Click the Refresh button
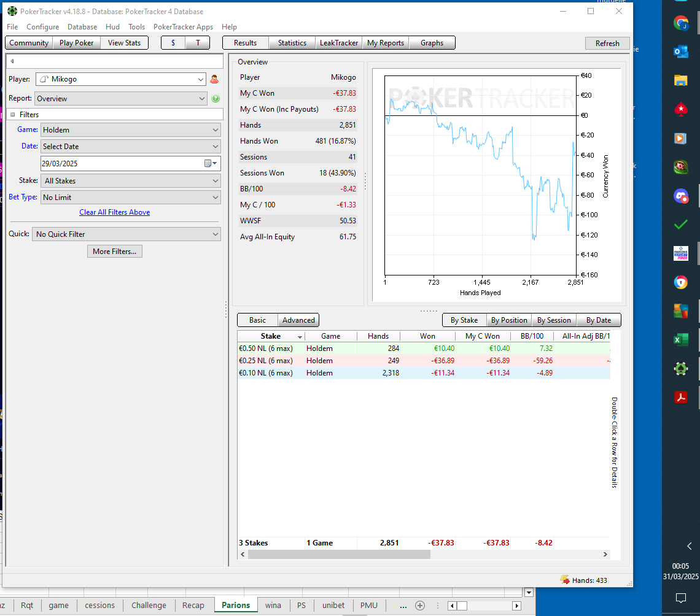This screenshot has height=616, width=700. [607, 44]
